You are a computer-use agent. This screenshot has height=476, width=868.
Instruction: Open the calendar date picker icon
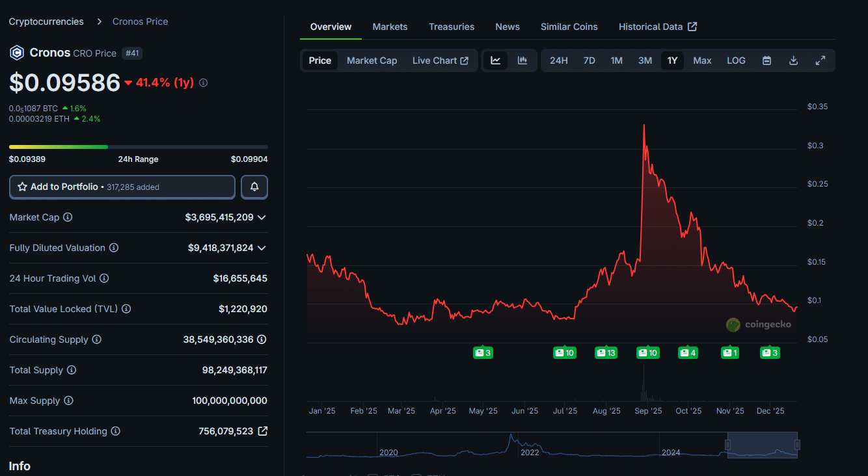(766, 60)
